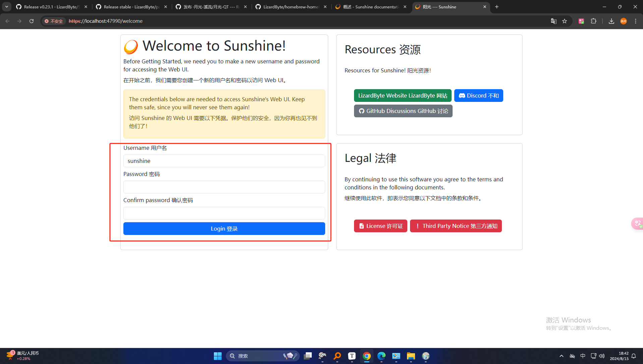Click the taskbar 搜索 search box
The width and height of the screenshot is (643, 364).
(262, 356)
